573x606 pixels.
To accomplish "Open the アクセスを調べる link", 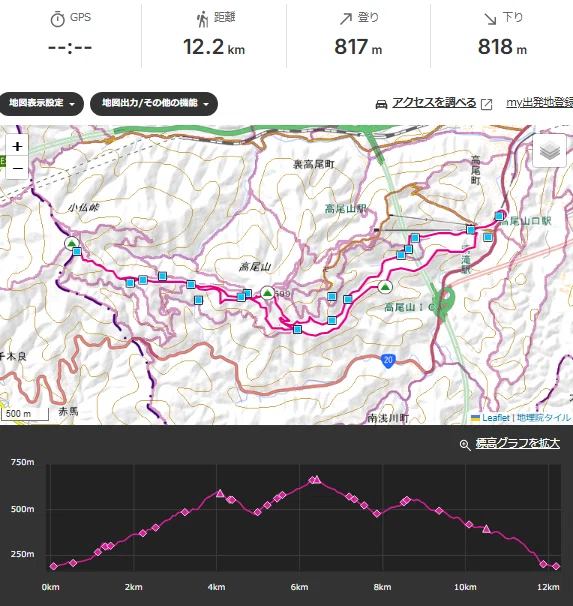I will point(434,103).
